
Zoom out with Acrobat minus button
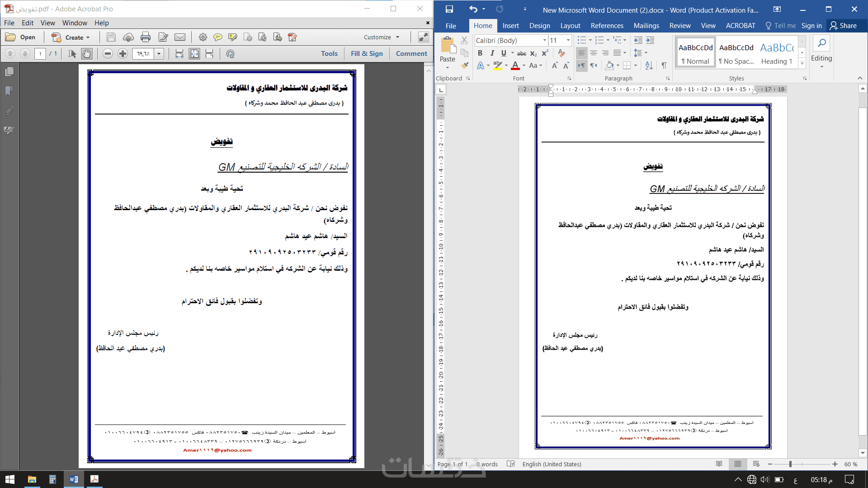pos(108,54)
